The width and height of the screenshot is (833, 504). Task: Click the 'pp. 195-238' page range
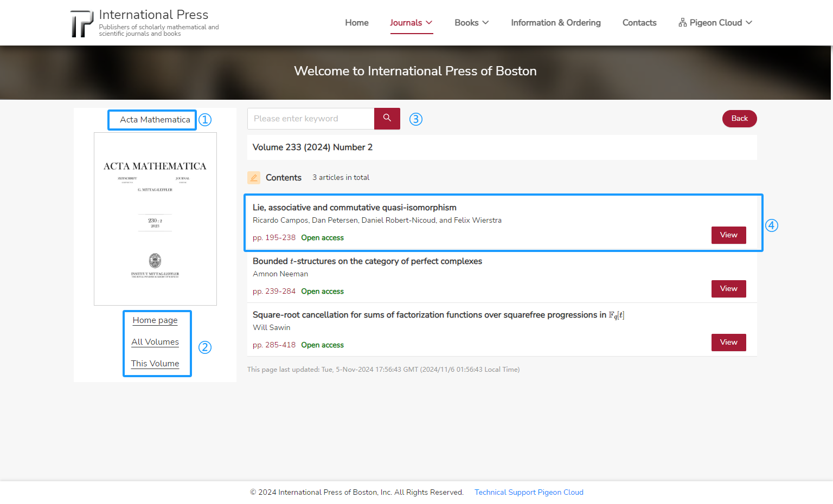click(274, 238)
